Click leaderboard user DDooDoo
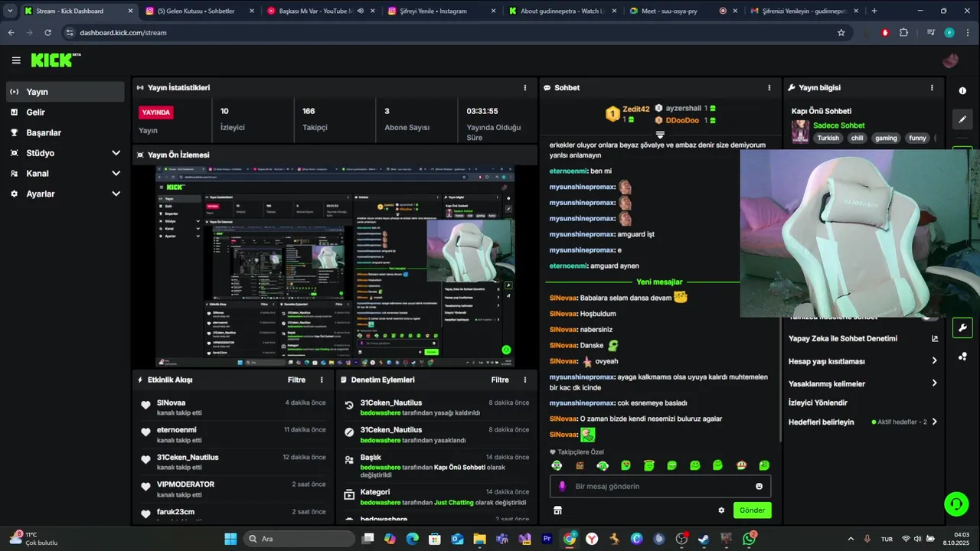Image resolution: width=980 pixels, height=551 pixels. tap(682, 120)
